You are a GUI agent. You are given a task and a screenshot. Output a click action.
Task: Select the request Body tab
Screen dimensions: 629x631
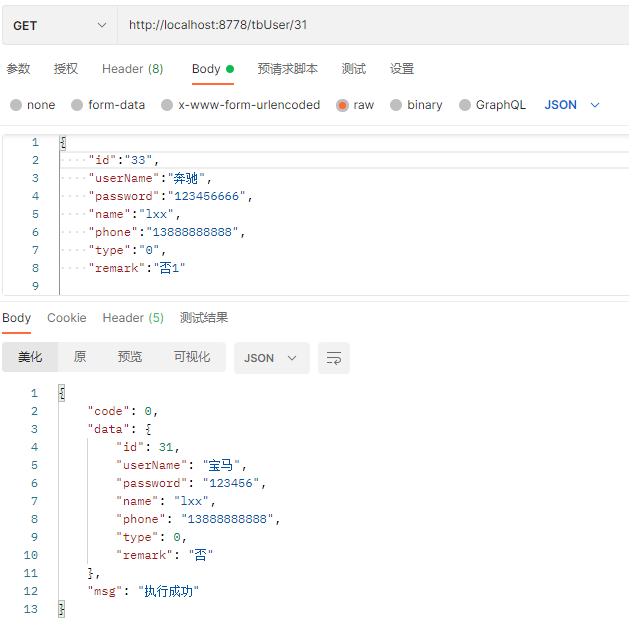[x=212, y=69]
